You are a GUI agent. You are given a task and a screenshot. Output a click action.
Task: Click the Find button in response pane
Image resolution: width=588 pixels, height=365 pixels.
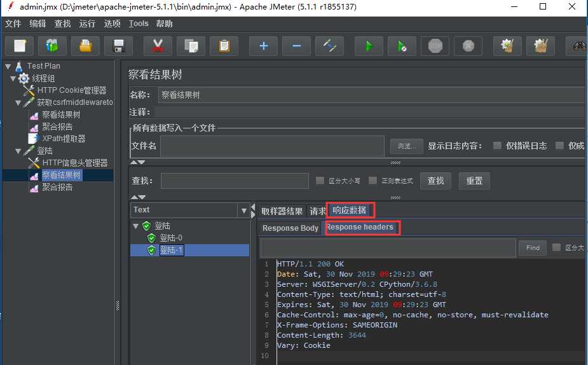(533, 247)
